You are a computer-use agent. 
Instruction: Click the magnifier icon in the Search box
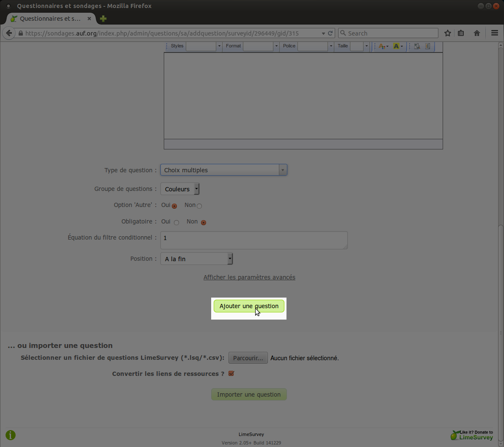point(343,33)
